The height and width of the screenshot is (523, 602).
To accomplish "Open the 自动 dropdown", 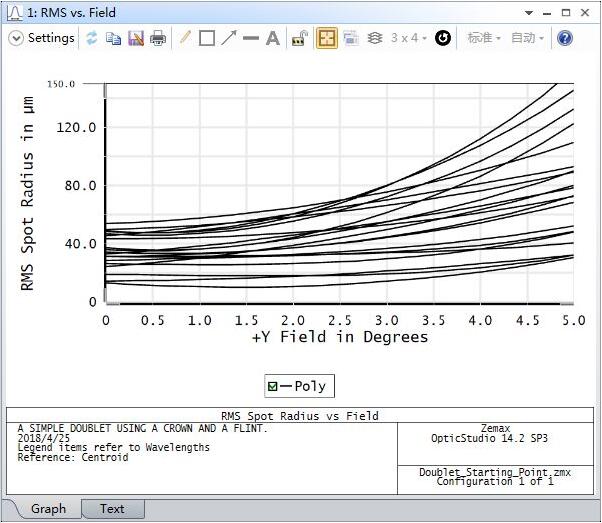I will pyautogui.click(x=528, y=38).
